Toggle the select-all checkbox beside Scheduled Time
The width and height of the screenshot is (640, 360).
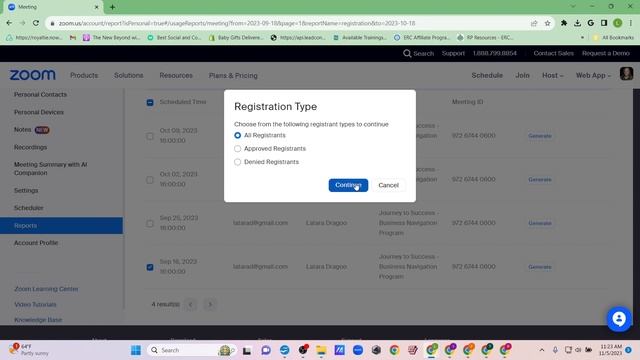150,102
